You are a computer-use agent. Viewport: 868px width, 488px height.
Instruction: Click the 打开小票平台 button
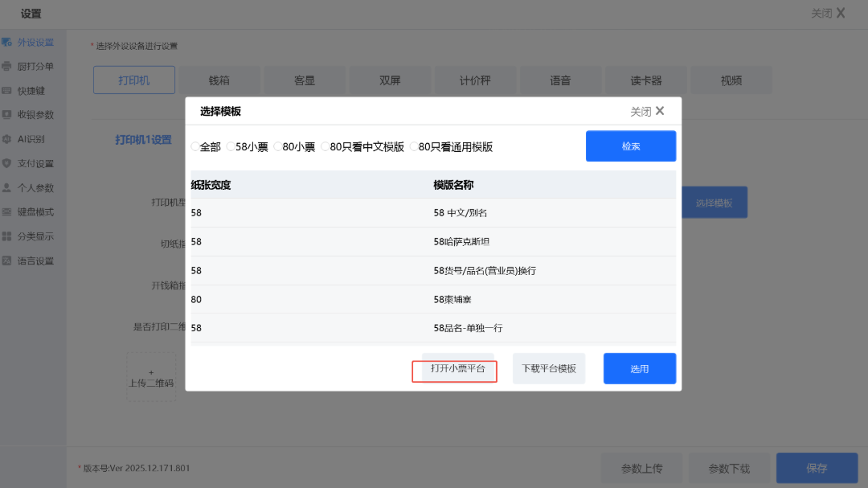tap(457, 369)
